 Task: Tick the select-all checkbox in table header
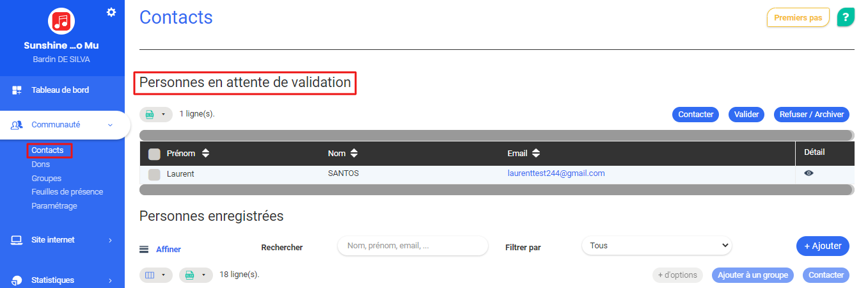click(154, 154)
